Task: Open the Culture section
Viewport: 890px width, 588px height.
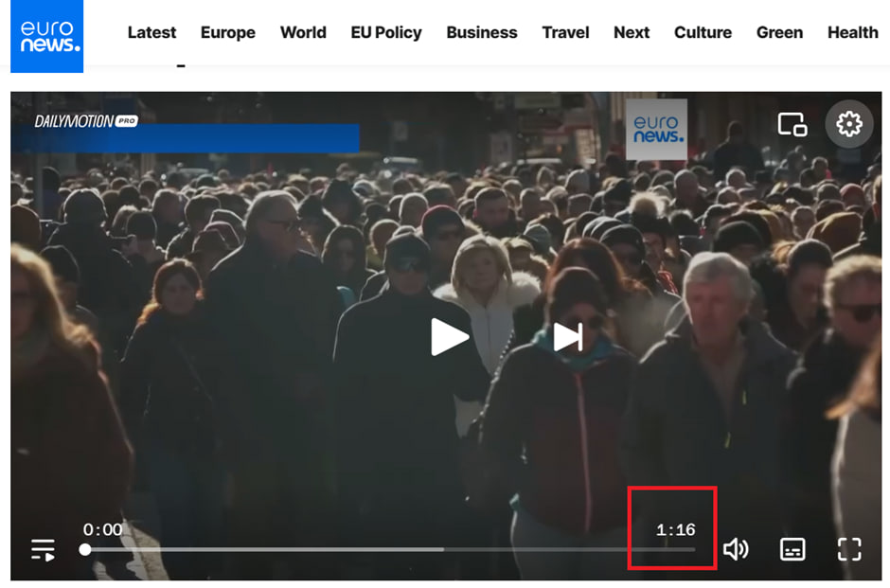Action: [703, 32]
